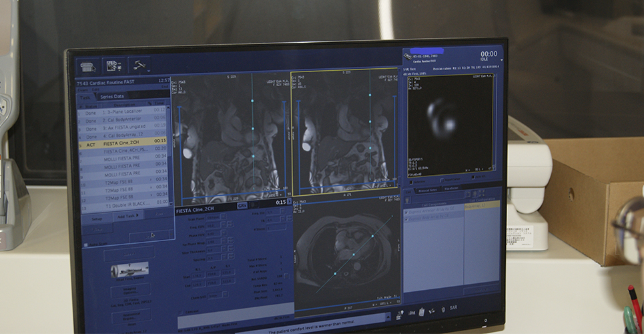
Task: Click the scan protocol icon in top toolbar
Action: [87, 66]
